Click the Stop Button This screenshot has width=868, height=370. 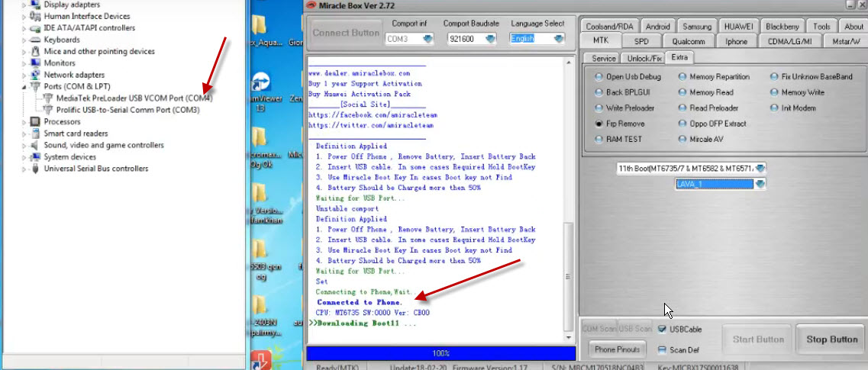point(831,339)
